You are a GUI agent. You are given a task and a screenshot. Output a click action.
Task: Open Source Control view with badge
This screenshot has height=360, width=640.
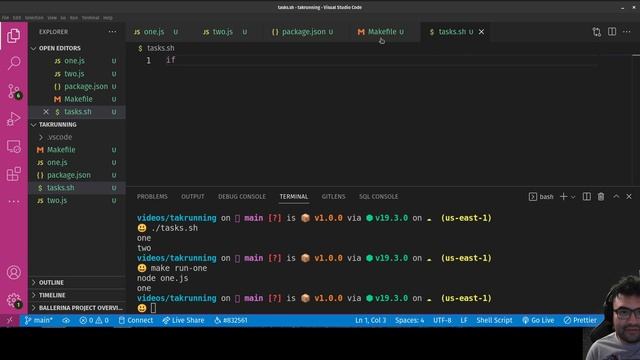[13, 91]
